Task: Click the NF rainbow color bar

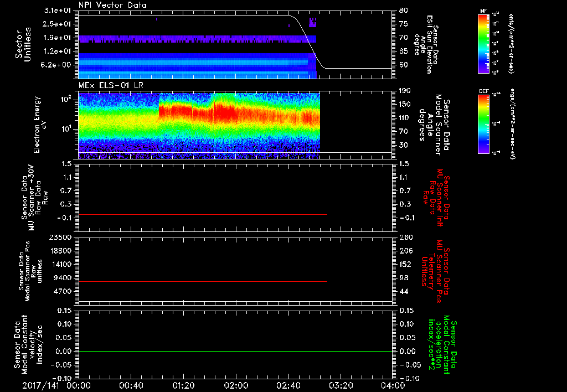Action: [x=483, y=44]
